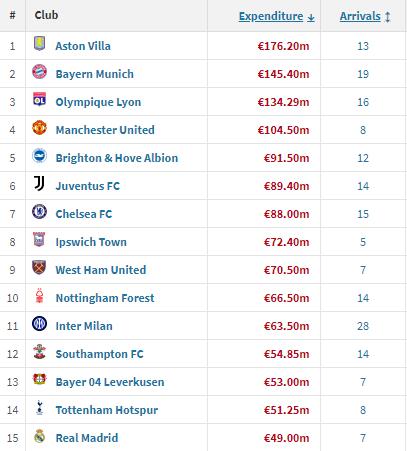407x451 pixels.
Task: Click the Chelsea FC badge icon
Action: 39,212
